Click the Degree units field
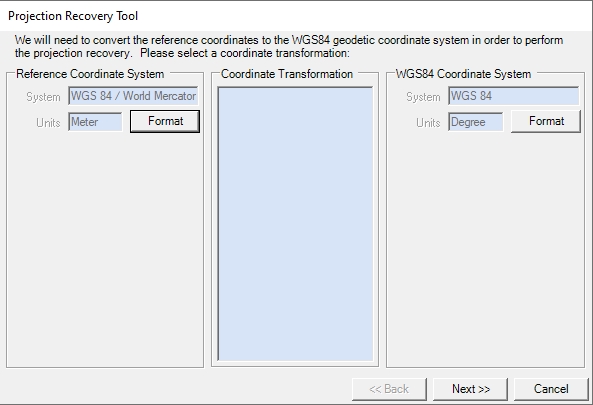Screen dimensions: 593x405 476,122
